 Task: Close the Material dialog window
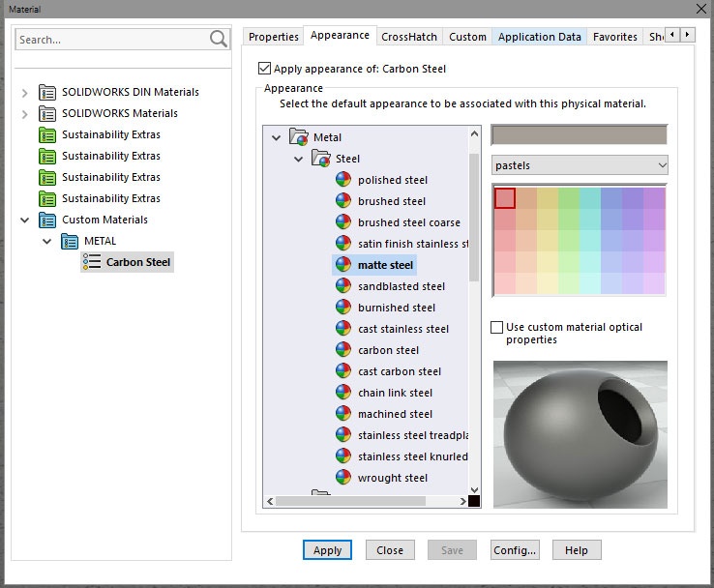coord(700,8)
